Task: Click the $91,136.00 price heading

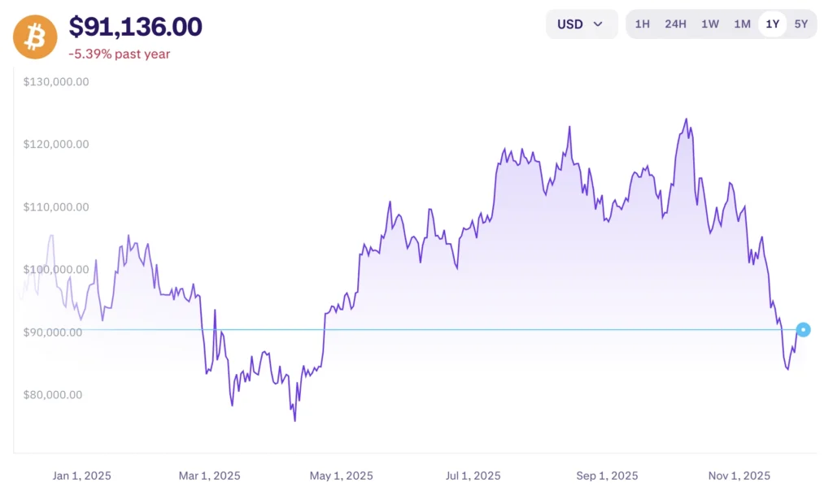Action: click(x=136, y=27)
